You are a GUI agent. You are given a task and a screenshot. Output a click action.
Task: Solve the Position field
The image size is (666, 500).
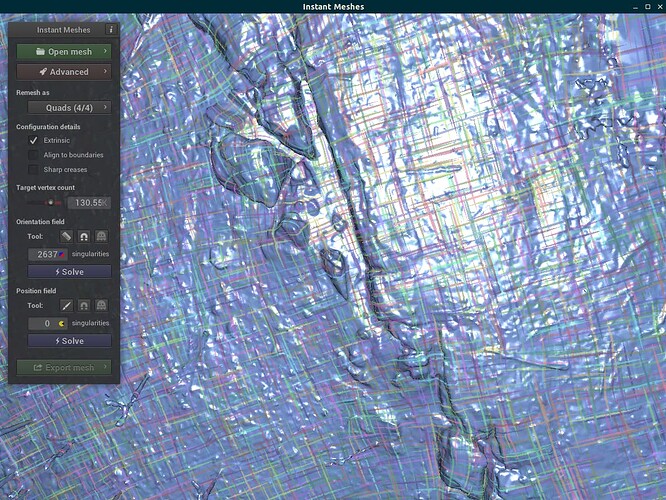click(x=70, y=341)
